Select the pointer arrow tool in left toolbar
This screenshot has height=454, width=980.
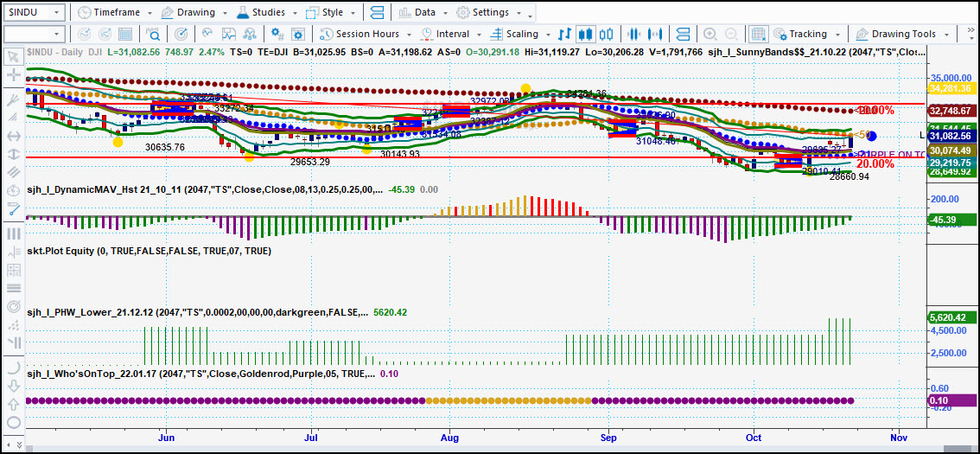pos(12,58)
